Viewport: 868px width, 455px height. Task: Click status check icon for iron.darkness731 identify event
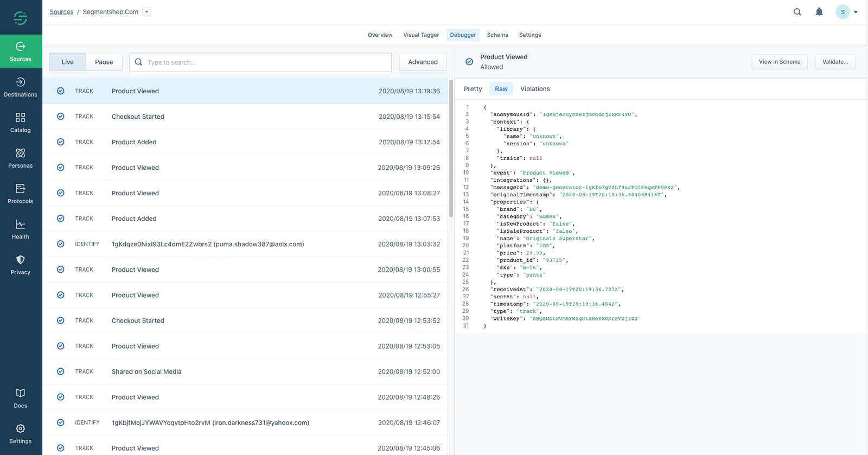(x=61, y=422)
